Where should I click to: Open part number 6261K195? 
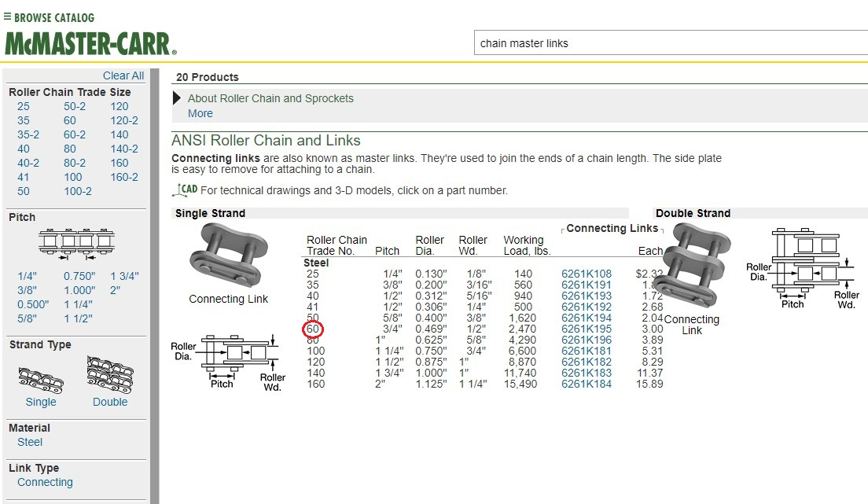(587, 329)
